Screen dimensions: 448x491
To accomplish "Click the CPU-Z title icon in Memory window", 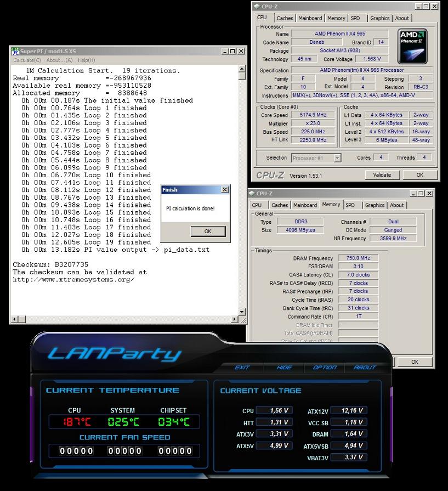I will click(252, 194).
